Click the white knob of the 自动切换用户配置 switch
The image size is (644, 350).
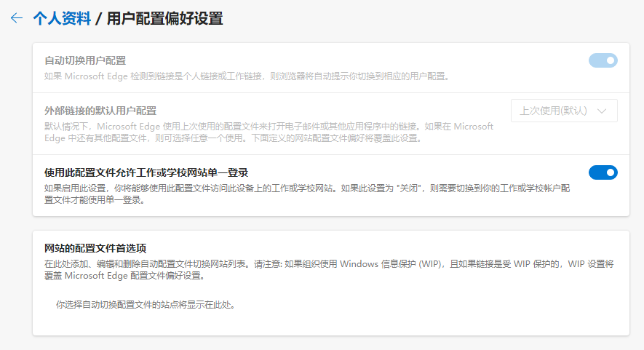pyautogui.click(x=611, y=60)
